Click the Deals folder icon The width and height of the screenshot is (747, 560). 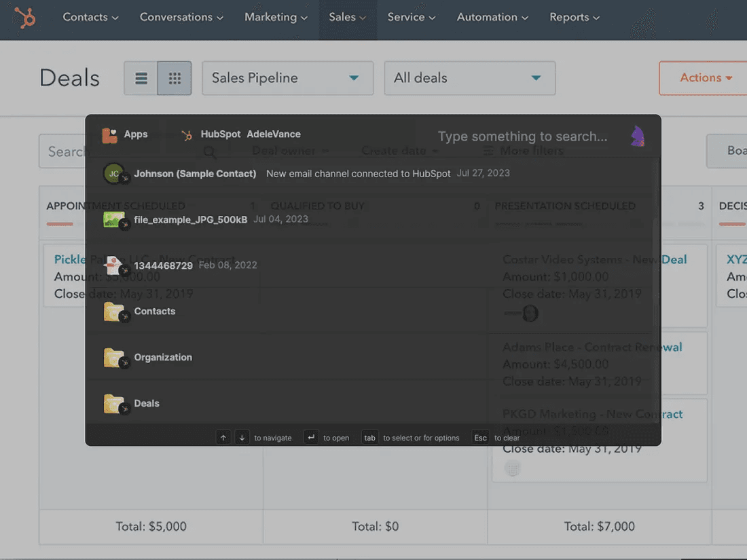coord(114,404)
